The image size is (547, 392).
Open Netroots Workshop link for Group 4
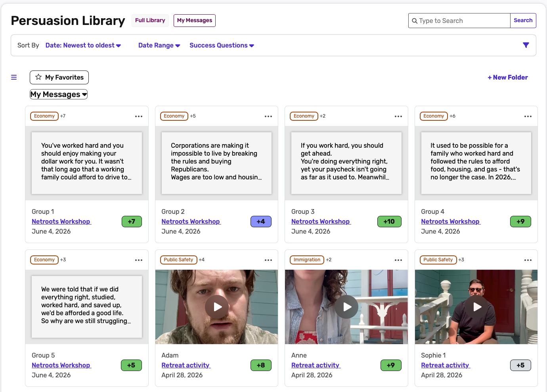pyautogui.click(x=451, y=222)
